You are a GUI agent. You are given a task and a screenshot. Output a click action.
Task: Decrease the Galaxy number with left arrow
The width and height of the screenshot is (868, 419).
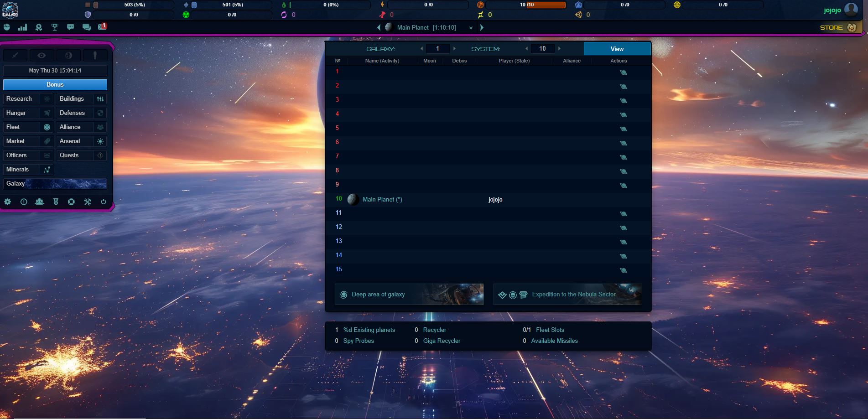421,48
